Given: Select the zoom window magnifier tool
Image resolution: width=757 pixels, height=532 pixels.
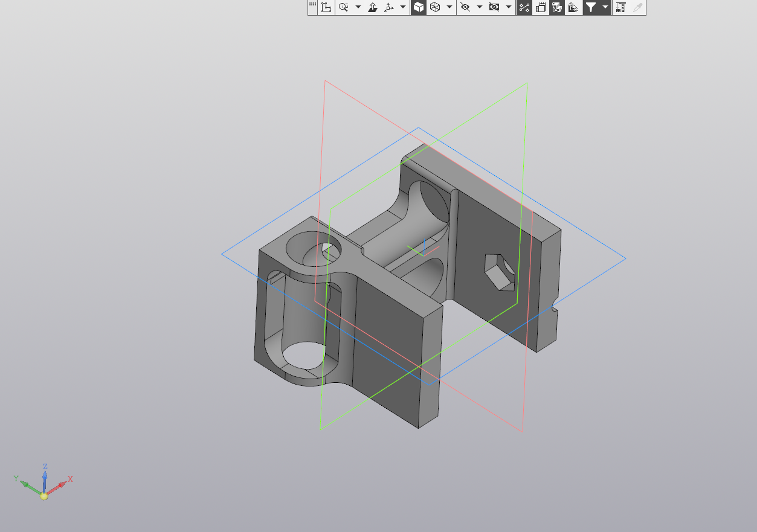Looking at the screenshot, I should click(x=343, y=7).
